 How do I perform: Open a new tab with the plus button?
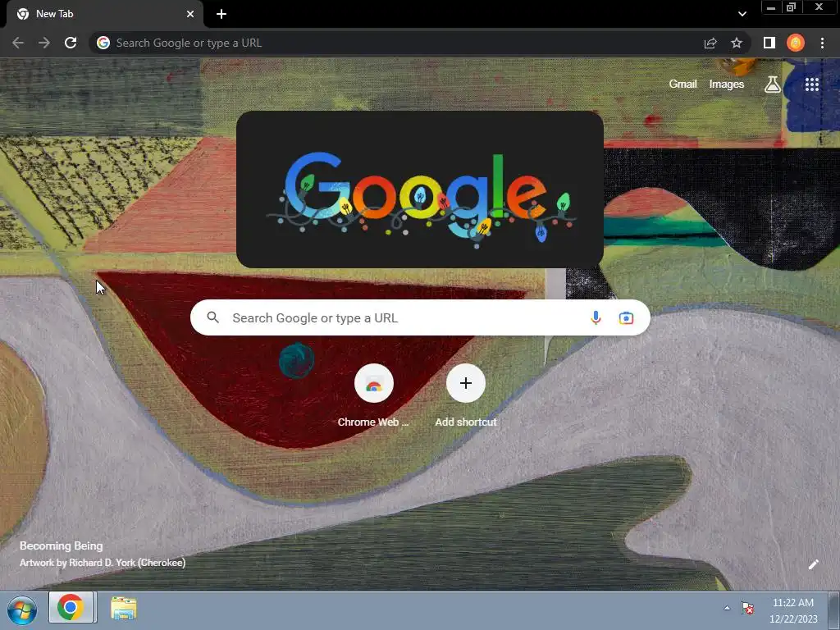(x=221, y=14)
